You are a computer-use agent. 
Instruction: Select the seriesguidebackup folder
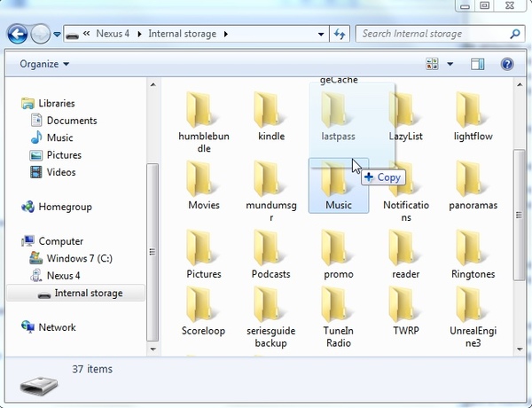coord(271,318)
